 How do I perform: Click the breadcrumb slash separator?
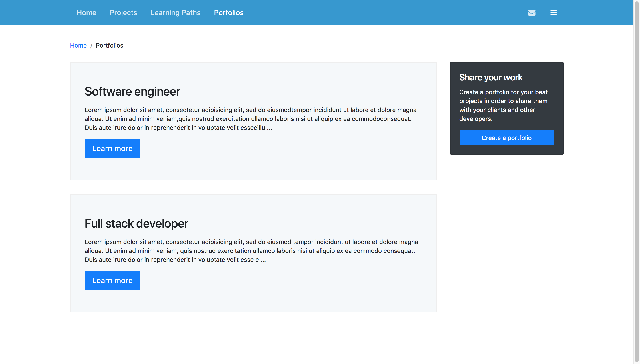tap(91, 46)
